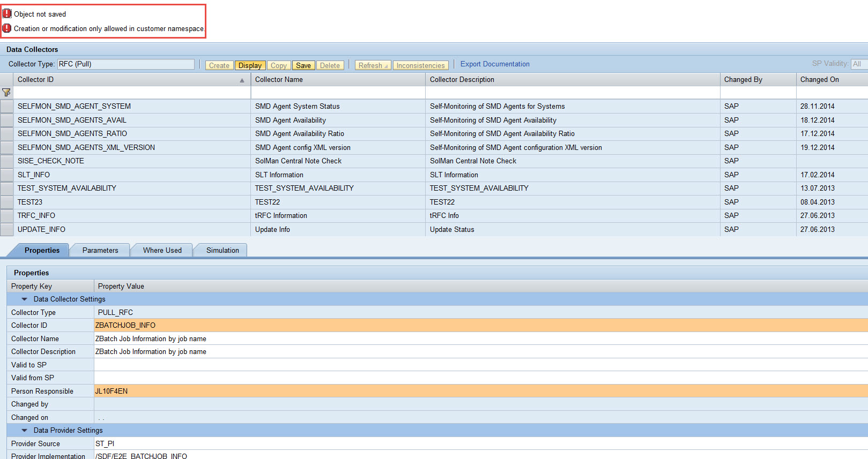Viewport: 868px width, 459px height.
Task: Click the Collector Description property value field
Action: tap(481, 351)
